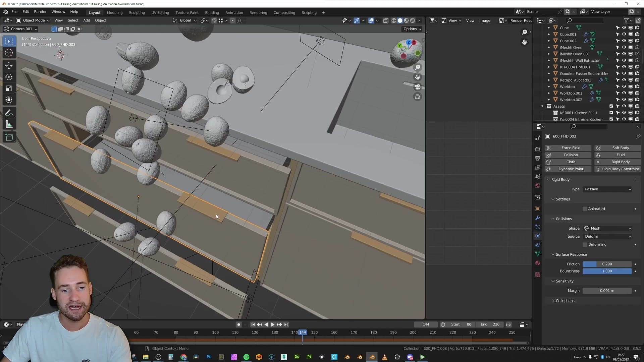Switch to the Animation workspace tab
Viewport: 644px width, 362px height.
234,13
